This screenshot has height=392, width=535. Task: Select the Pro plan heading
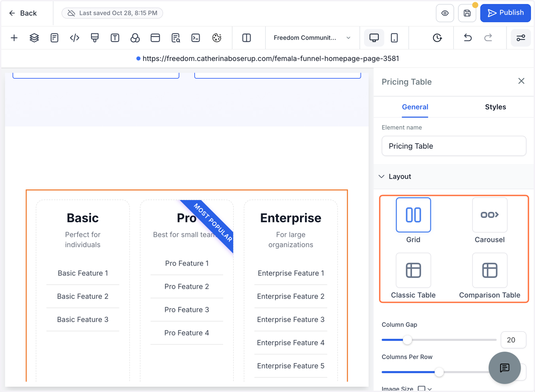tap(186, 218)
